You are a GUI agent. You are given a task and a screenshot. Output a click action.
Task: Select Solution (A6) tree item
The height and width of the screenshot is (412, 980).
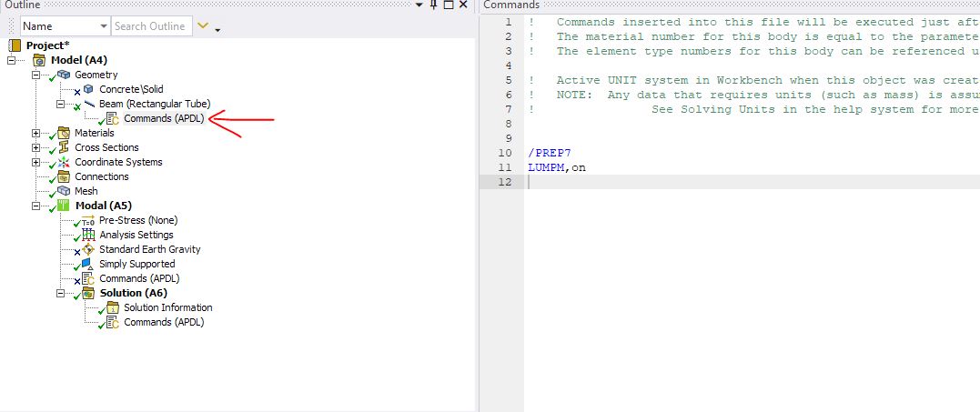click(134, 294)
